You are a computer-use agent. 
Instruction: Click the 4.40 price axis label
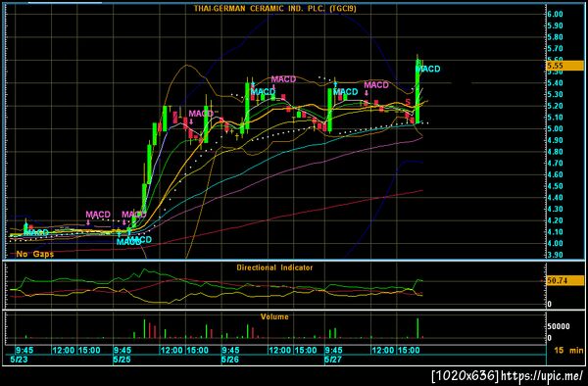click(x=556, y=198)
